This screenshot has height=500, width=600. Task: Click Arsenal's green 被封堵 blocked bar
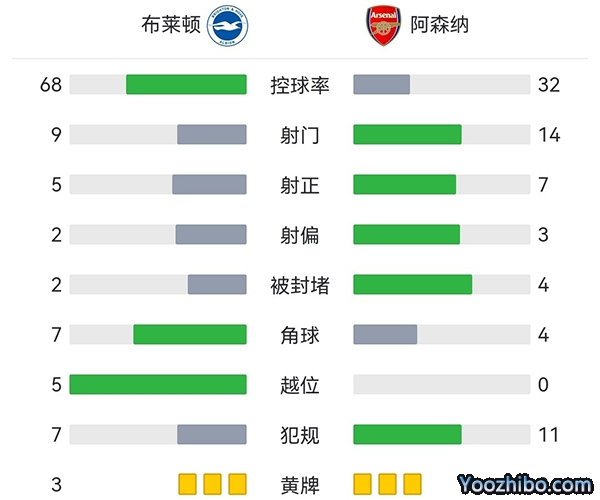tap(412, 285)
